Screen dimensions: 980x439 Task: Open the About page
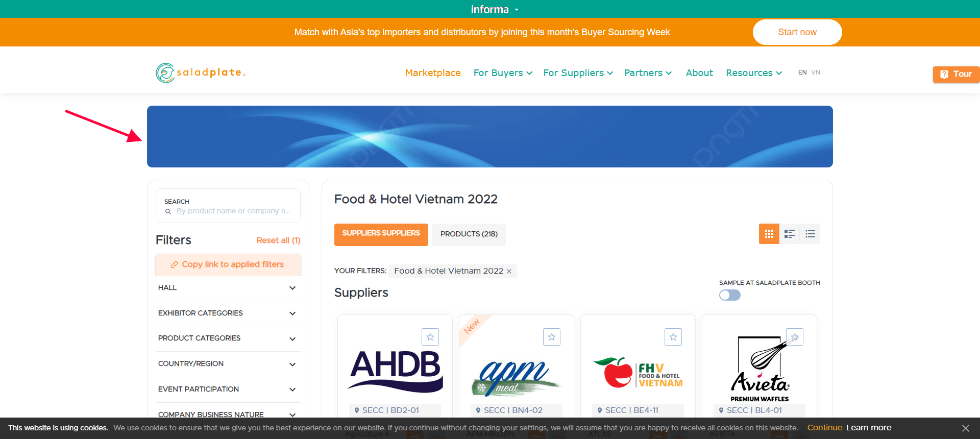(x=699, y=73)
